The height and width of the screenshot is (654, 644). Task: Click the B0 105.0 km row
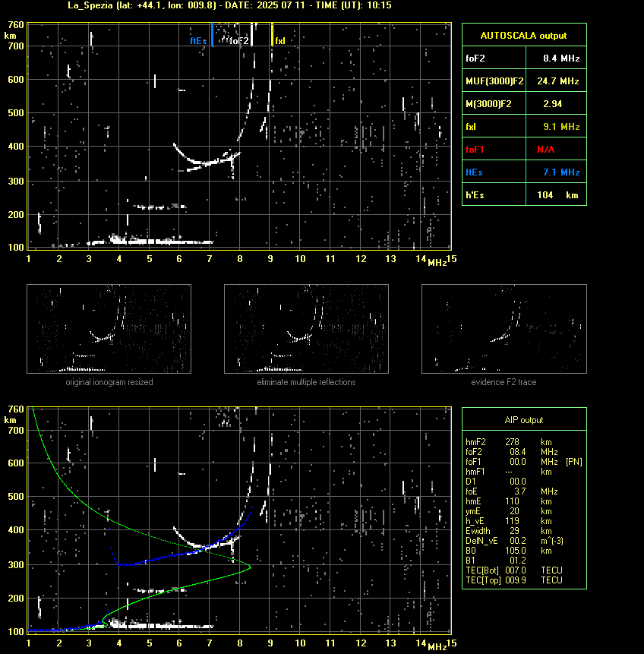pos(509,551)
